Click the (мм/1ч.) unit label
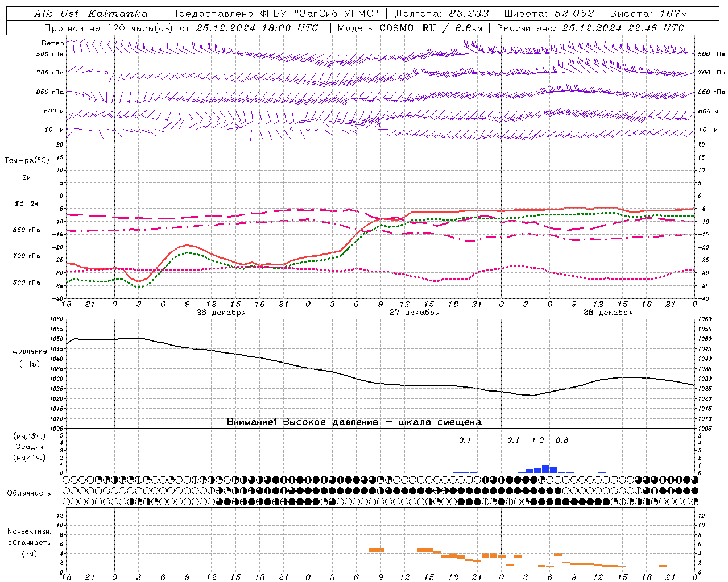The height and width of the screenshot is (582, 728). tap(30, 458)
